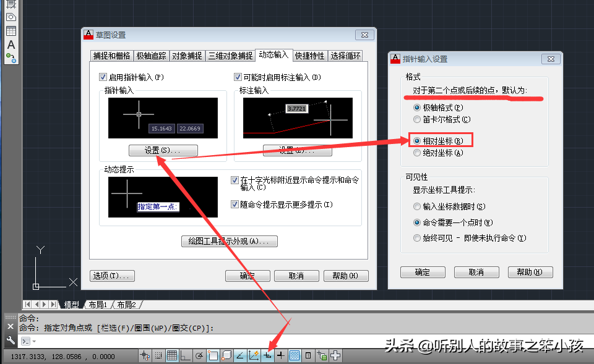This screenshot has width=594, height=364.
Task: Select 绝对坐标 radio option
Action: [417, 153]
